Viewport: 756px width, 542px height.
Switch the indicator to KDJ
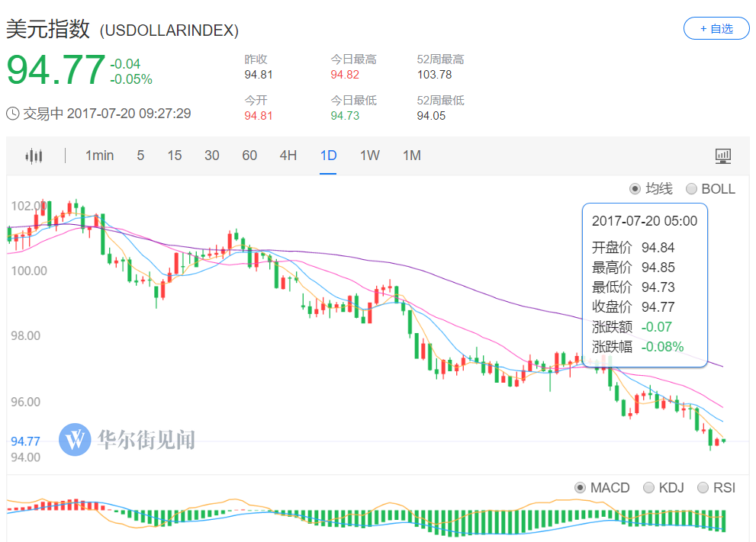coord(648,488)
